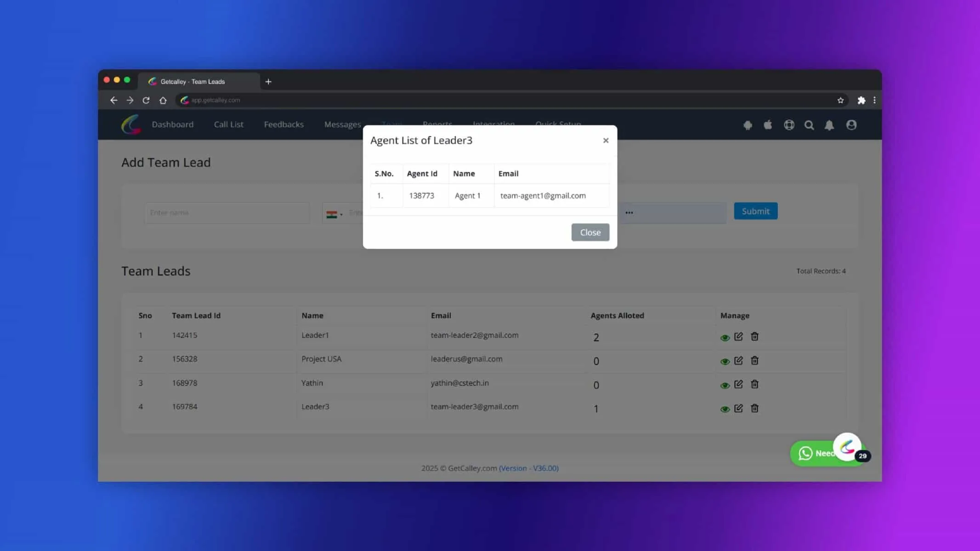Open the Android app icon in header
The height and width of the screenshot is (551, 980).
(748, 125)
